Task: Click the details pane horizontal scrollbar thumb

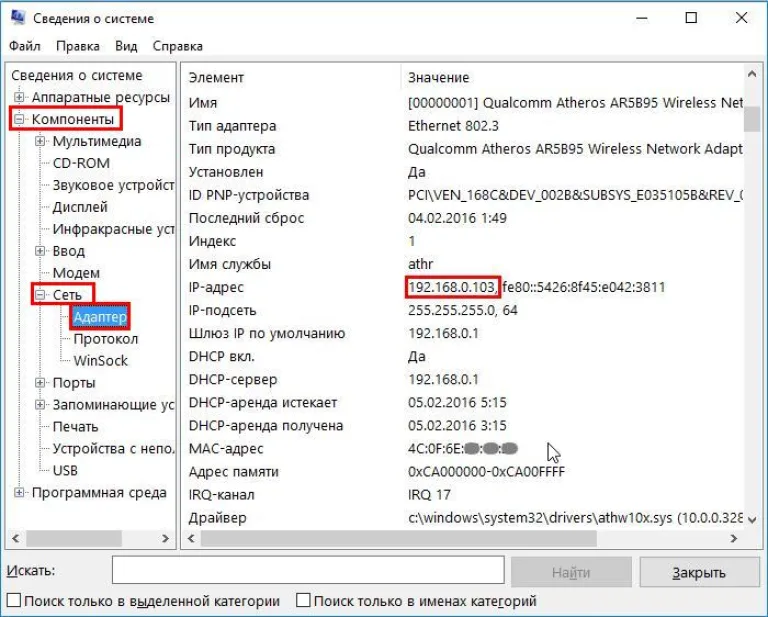Action: (x=399, y=539)
